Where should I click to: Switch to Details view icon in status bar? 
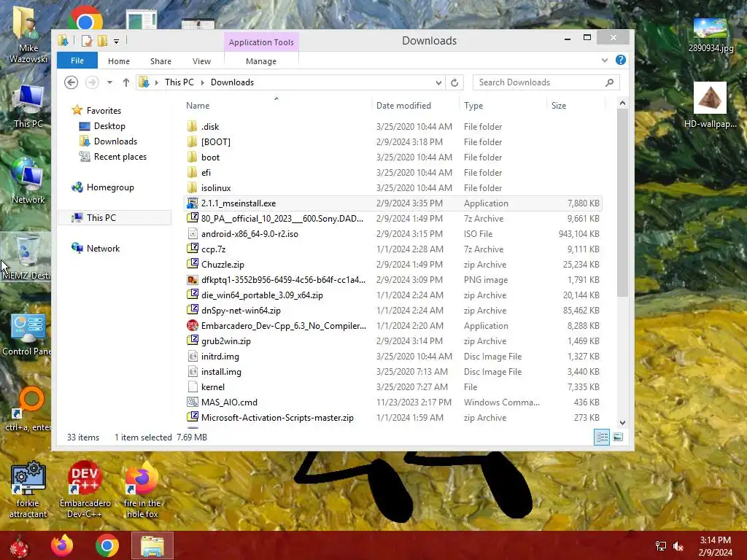click(602, 437)
